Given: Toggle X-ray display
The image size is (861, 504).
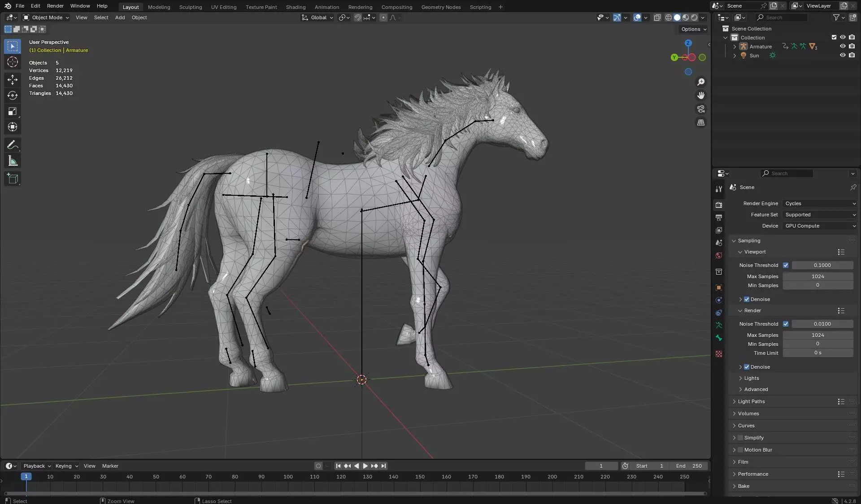Looking at the screenshot, I should 657,17.
